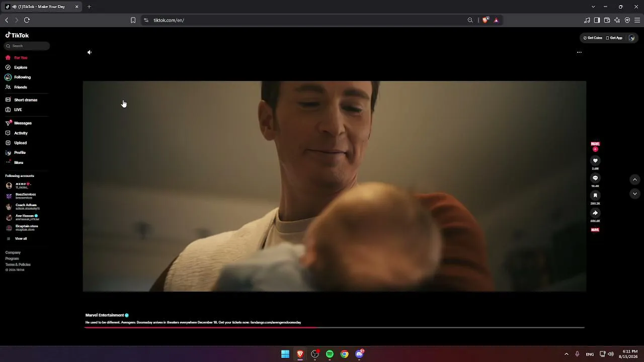Go to the previous video with up arrow
The height and width of the screenshot is (362, 644).
[635, 179]
